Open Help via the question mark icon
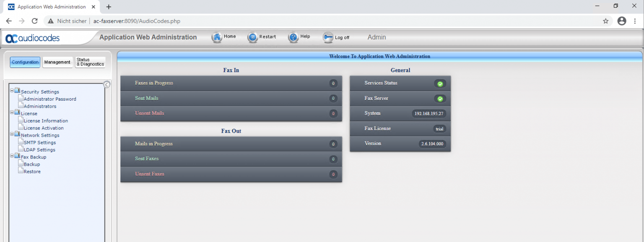 point(293,37)
